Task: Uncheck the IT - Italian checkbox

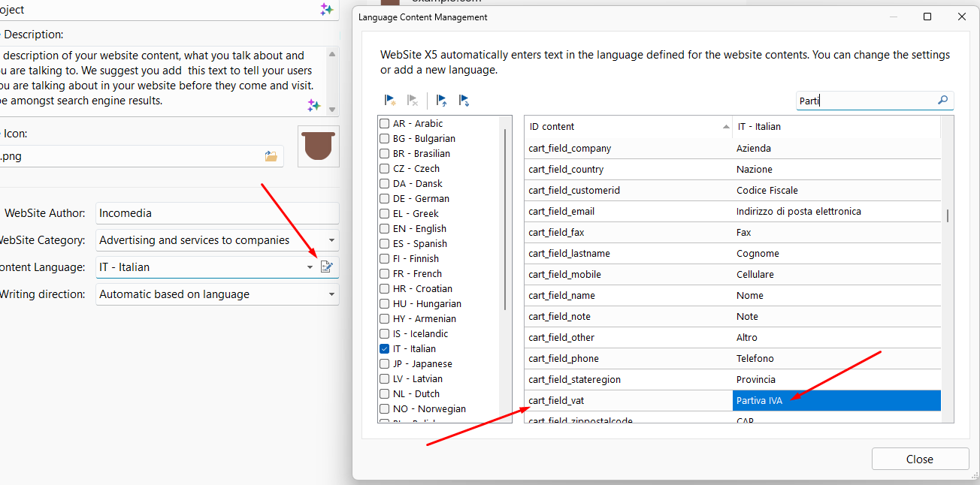Action: coord(385,349)
